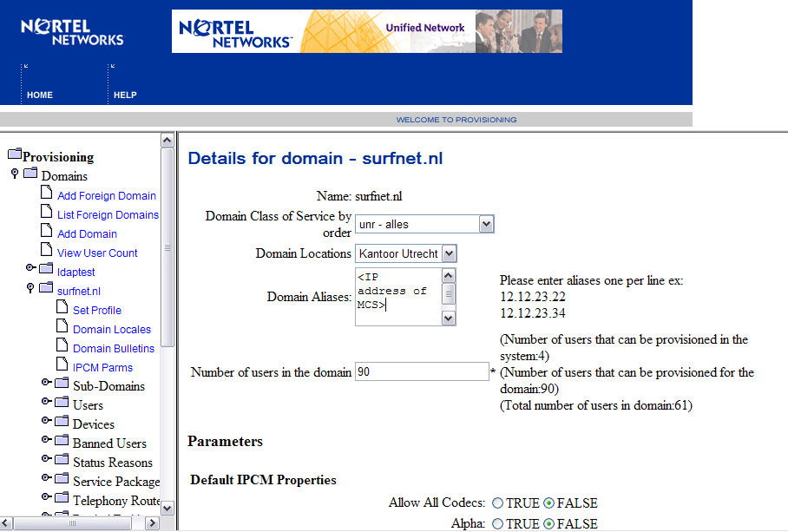Click inside the Domain Aliases text area
Image resolution: width=788 pixels, height=532 pixels.
click(398, 297)
